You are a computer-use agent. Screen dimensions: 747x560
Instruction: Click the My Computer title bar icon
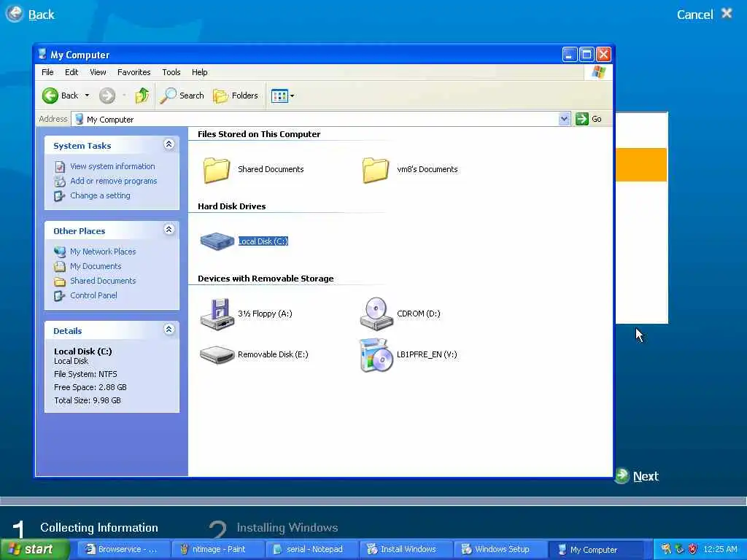pyautogui.click(x=42, y=54)
